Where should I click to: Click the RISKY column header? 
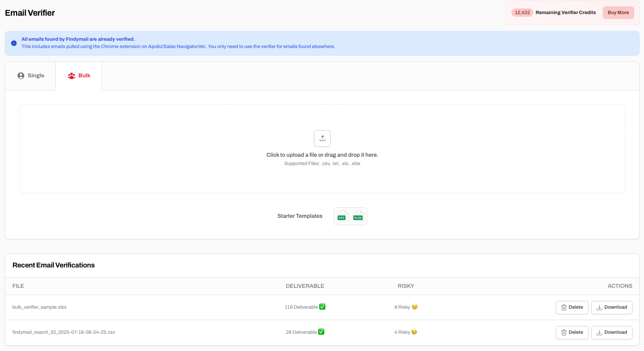406,286
